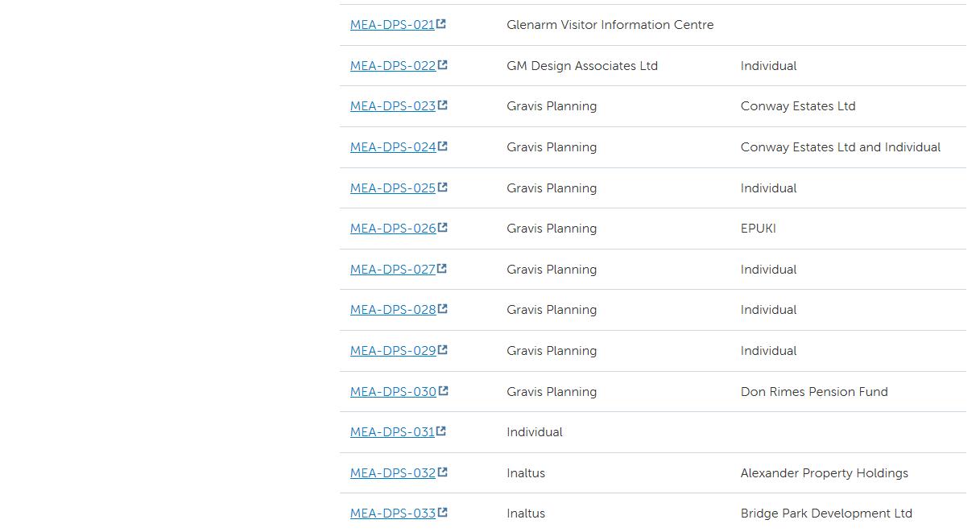Click external-link icon beside MEA-DPS-032
This screenshot has height=532, width=980.
[x=443, y=472]
